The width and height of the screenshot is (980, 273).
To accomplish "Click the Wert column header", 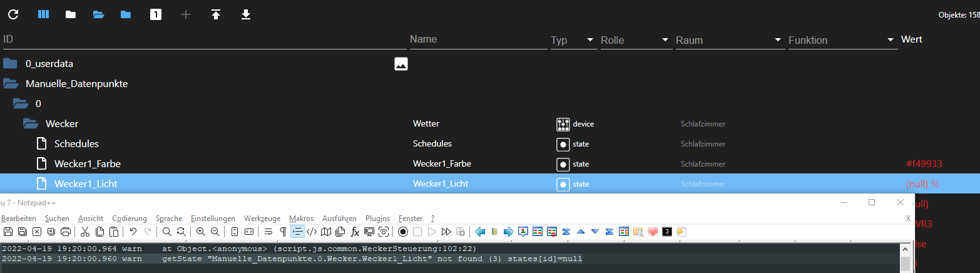I will click(912, 39).
